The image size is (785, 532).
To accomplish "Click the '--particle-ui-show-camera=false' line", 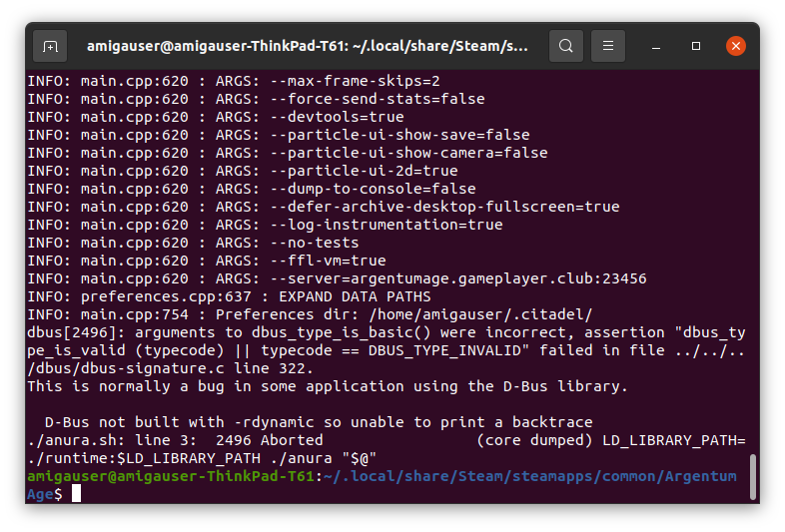I will click(x=288, y=153).
